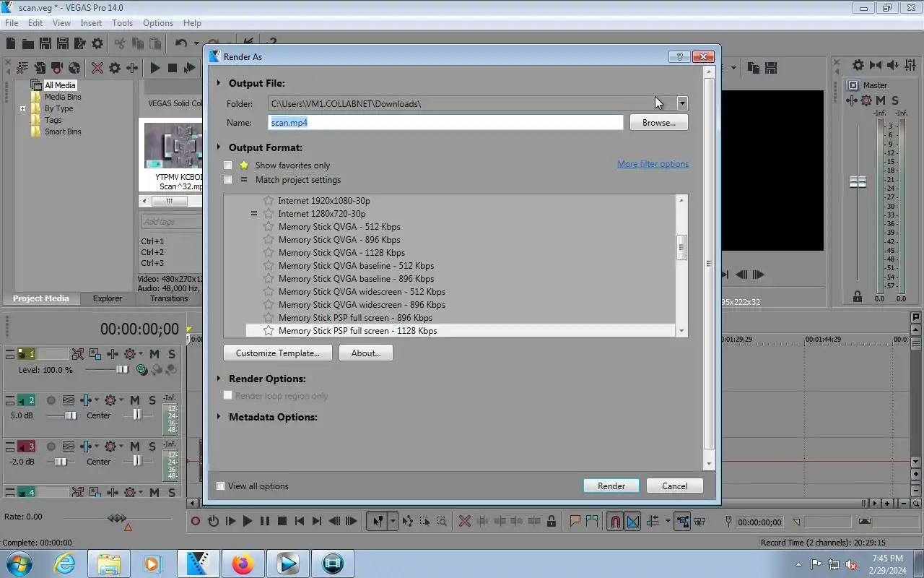Open the Folder path dropdown
The image size is (924, 578).
point(682,103)
